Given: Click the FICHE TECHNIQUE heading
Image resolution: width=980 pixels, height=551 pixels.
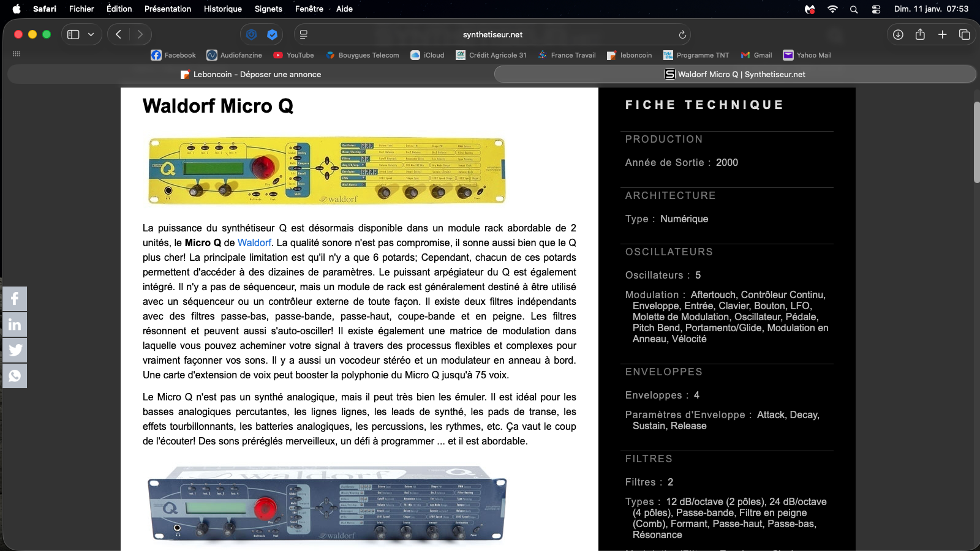Looking at the screenshot, I should pyautogui.click(x=704, y=105).
